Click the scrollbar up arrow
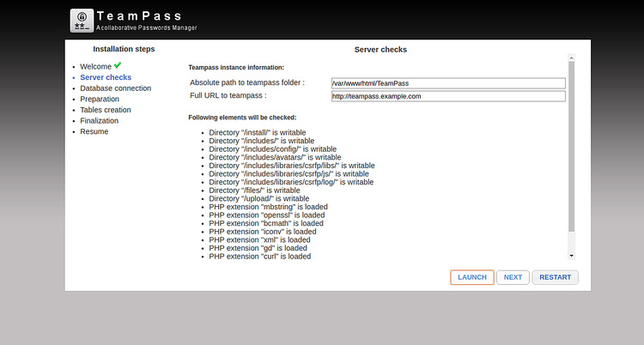Image resolution: width=644 pixels, height=345 pixels. [x=571, y=59]
